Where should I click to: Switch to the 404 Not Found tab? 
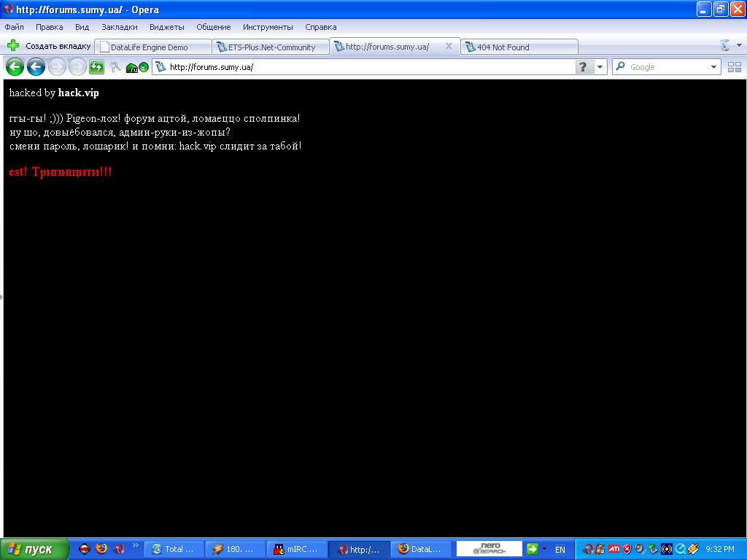503,47
